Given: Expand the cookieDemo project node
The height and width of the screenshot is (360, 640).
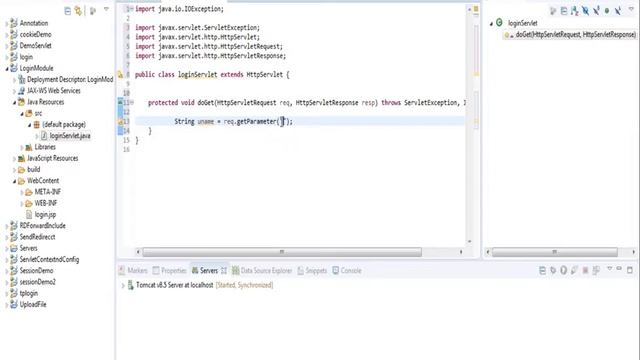Looking at the screenshot, I should click(x=7, y=35).
